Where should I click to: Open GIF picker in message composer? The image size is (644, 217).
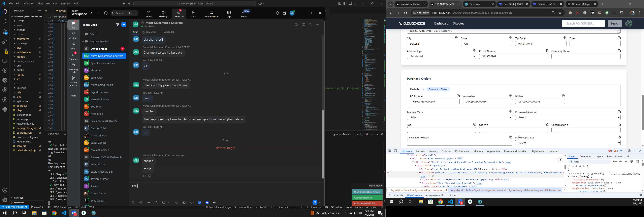pos(149,203)
